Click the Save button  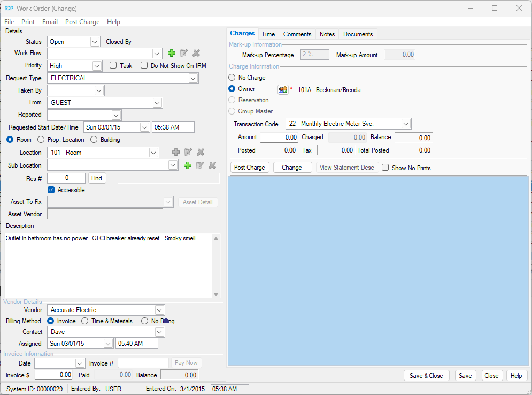[x=465, y=376]
